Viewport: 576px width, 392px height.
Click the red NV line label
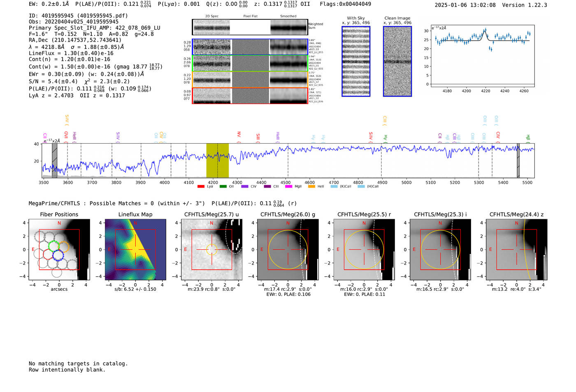click(x=239, y=135)
